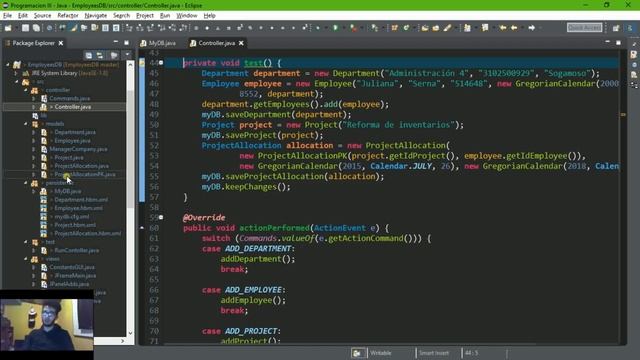Click the Open Task folder toolbar icon
Screen dimensions: 640x360
click(x=436, y=28)
